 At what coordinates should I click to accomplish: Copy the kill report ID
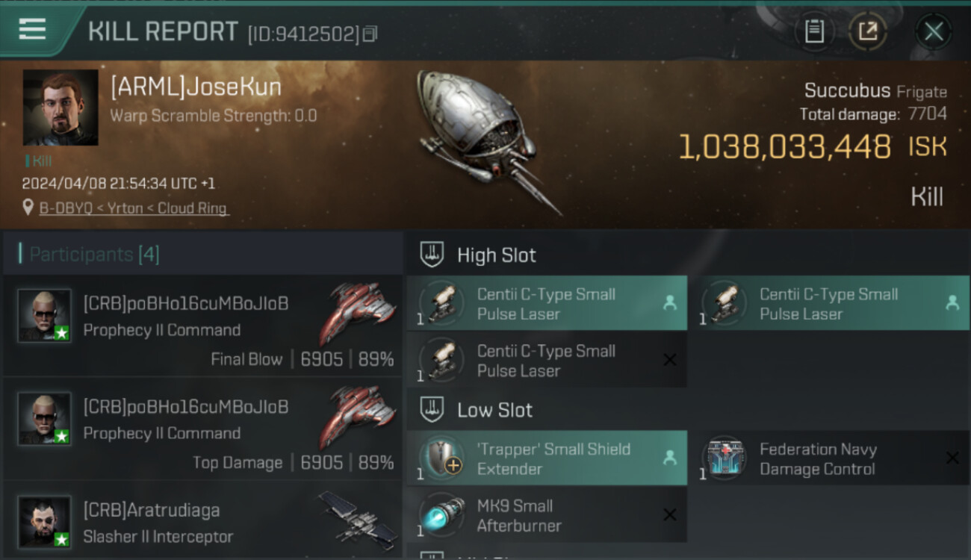point(370,34)
